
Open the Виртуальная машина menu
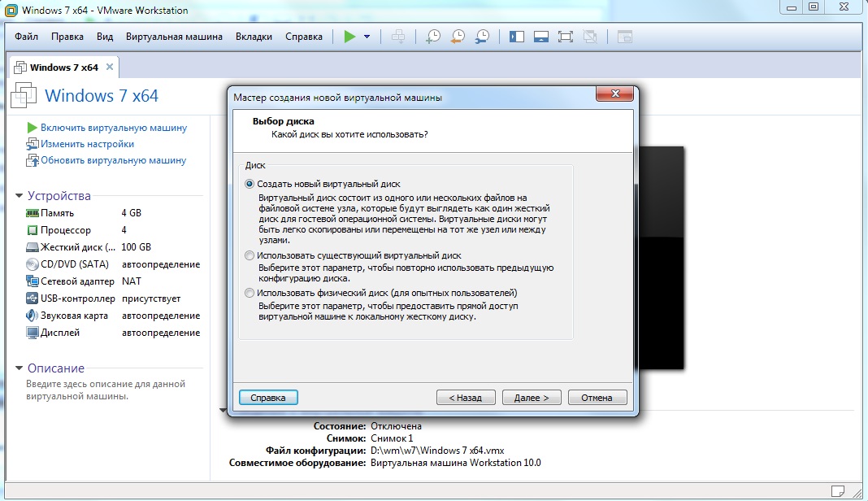[174, 37]
